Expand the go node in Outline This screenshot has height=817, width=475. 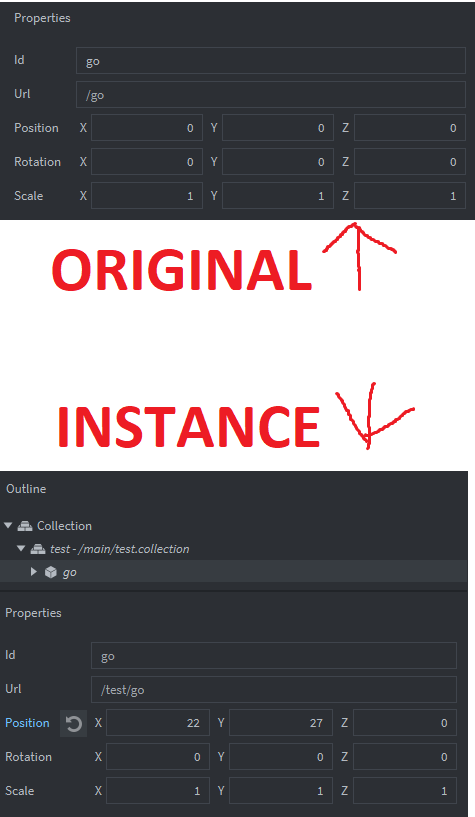tap(34, 572)
